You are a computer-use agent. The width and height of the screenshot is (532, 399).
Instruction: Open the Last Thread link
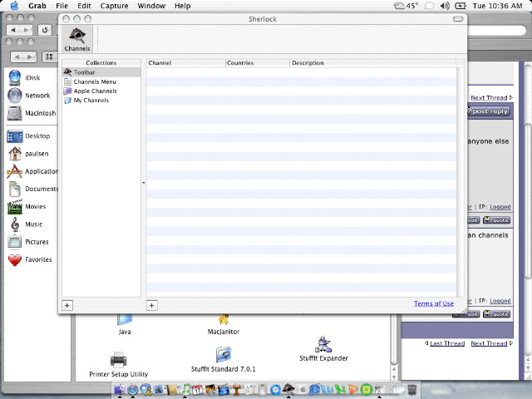point(447,343)
